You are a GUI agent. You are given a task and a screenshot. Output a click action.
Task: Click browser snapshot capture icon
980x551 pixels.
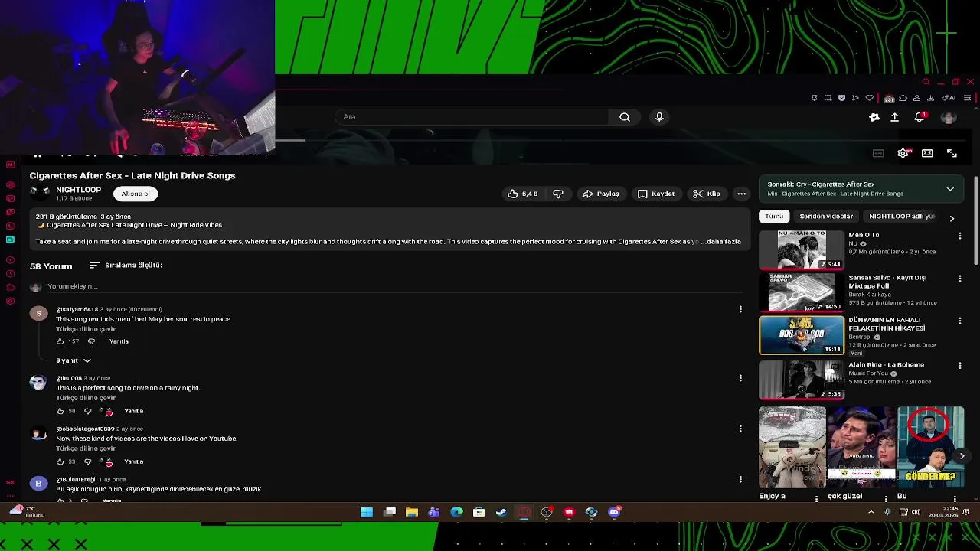(828, 98)
